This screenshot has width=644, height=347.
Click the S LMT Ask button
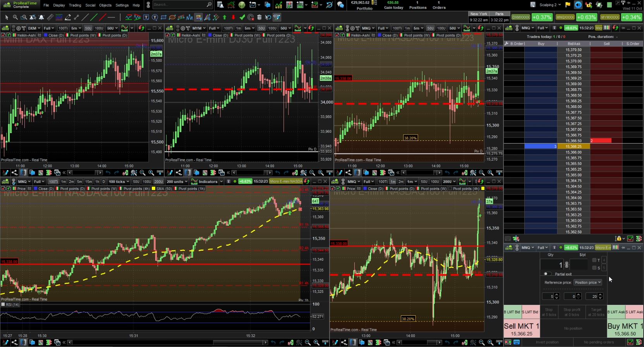(634, 312)
